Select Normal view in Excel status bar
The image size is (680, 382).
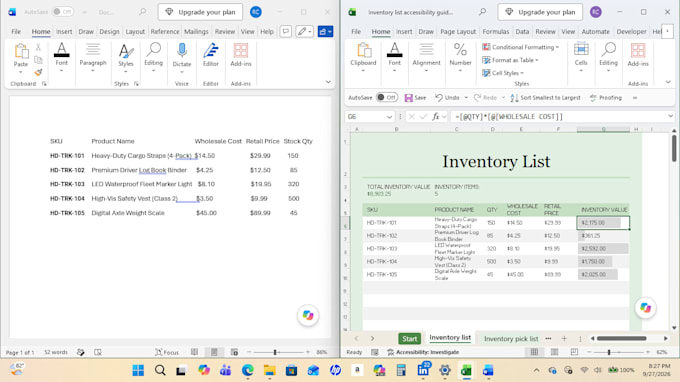point(534,352)
